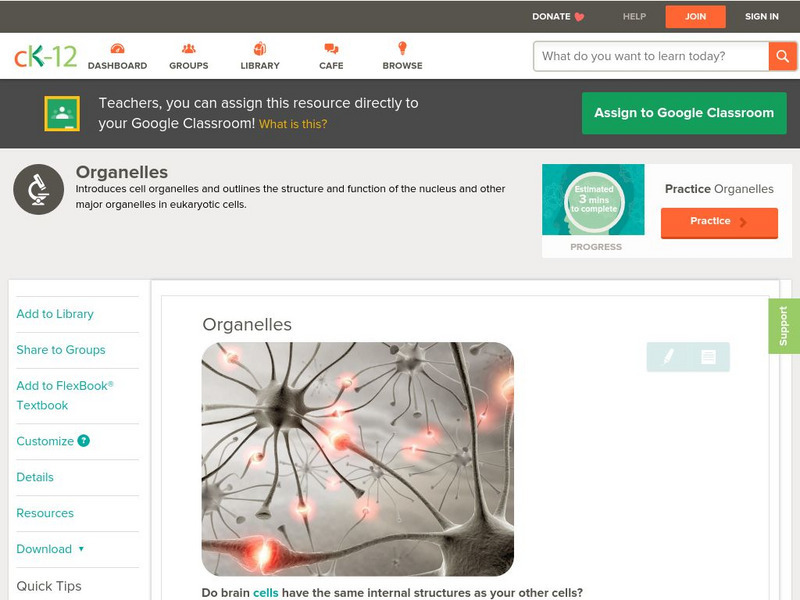800x600 pixels.
Task: Expand the Download dropdown arrow
Action: [81, 549]
